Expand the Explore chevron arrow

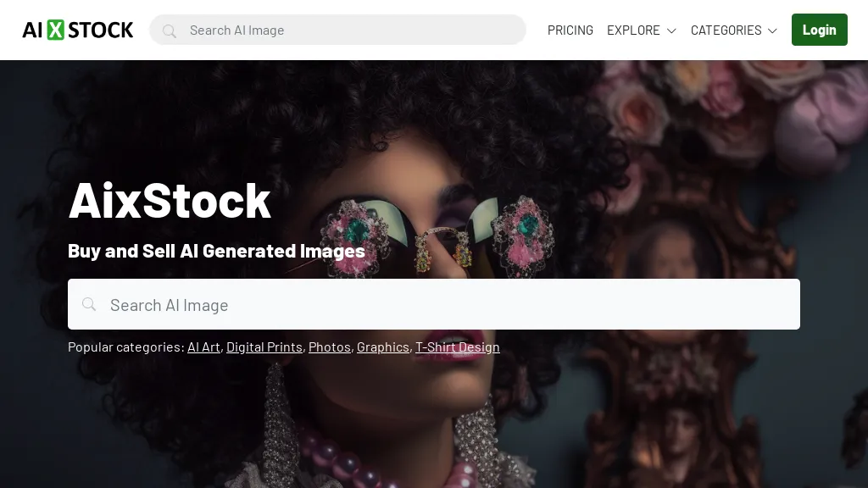(x=671, y=31)
